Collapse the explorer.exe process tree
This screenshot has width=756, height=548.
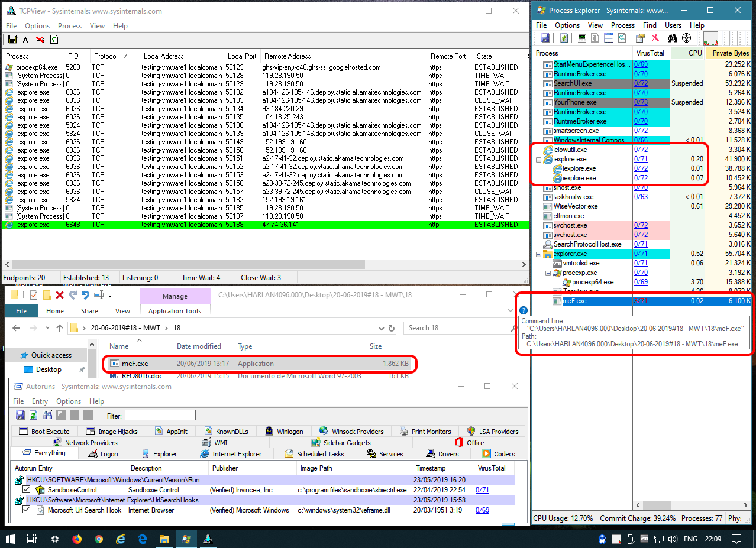pyautogui.click(x=538, y=254)
